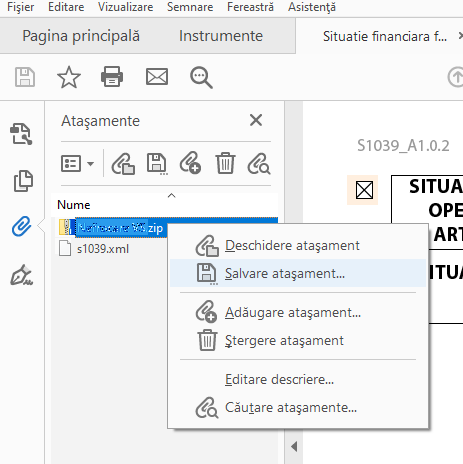Click the email envelope icon
Image resolution: width=463 pixels, height=464 pixels.
(157, 77)
